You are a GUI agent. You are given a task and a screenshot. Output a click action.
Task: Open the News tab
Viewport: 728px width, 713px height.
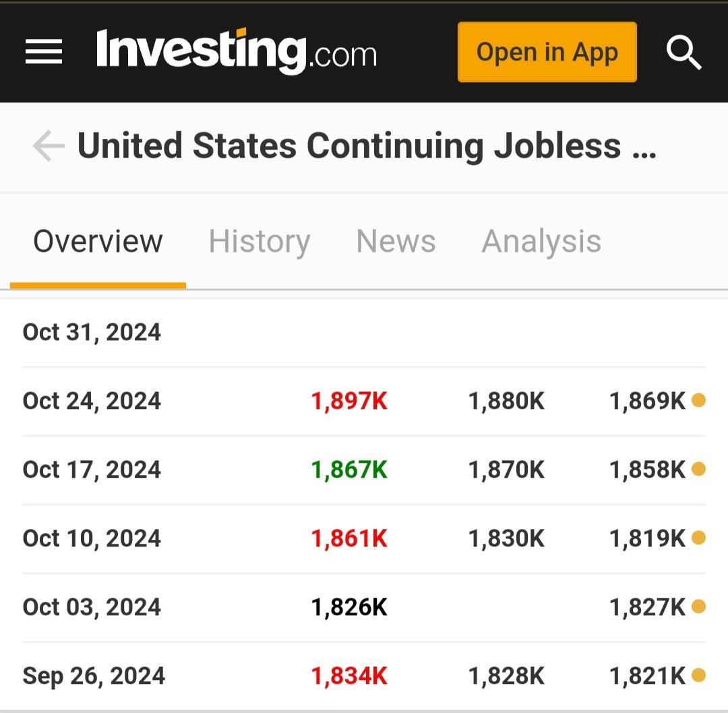point(396,241)
